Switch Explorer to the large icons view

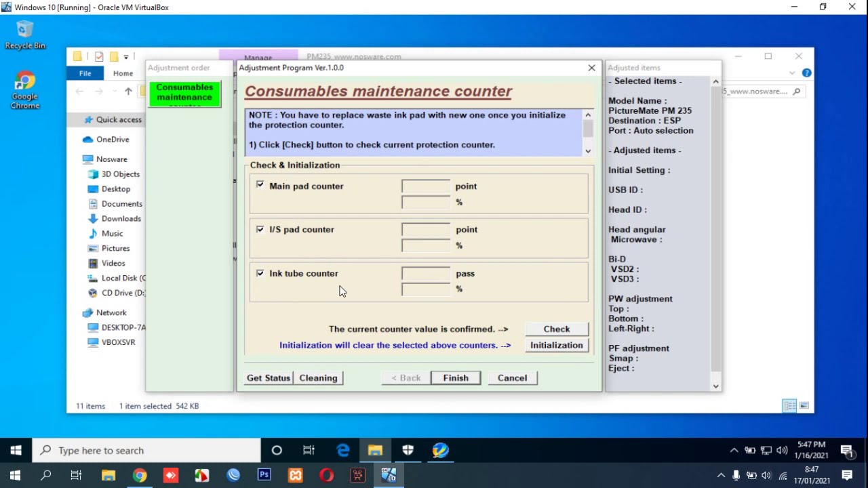click(804, 405)
